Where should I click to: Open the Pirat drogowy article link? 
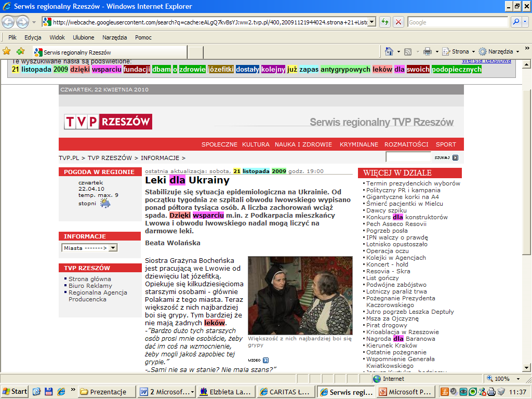(x=387, y=325)
